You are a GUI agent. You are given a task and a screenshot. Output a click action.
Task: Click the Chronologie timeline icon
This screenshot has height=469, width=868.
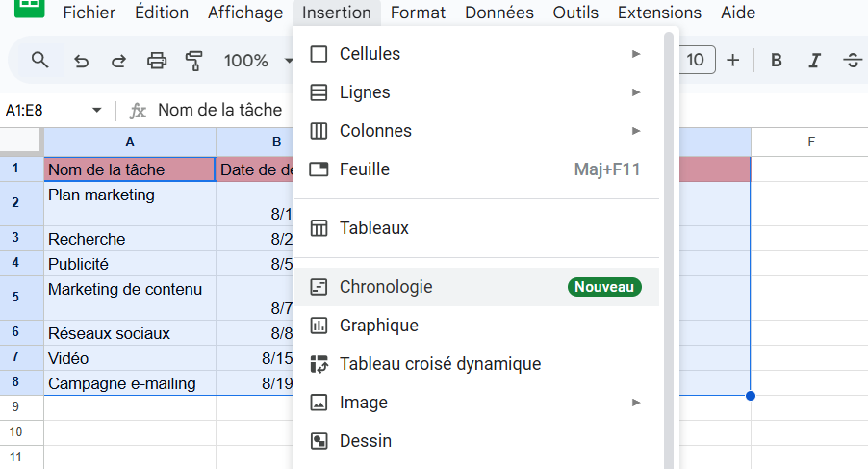(319, 287)
